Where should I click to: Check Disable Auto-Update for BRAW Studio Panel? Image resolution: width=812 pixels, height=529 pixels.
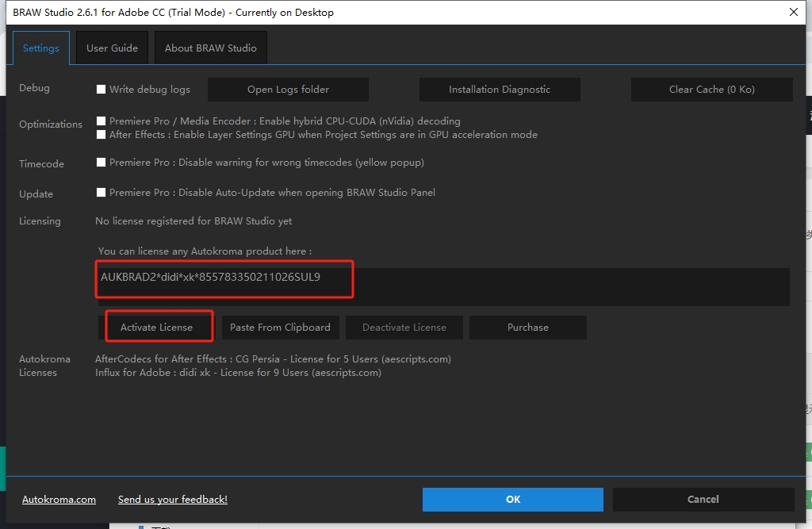pyautogui.click(x=101, y=192)
